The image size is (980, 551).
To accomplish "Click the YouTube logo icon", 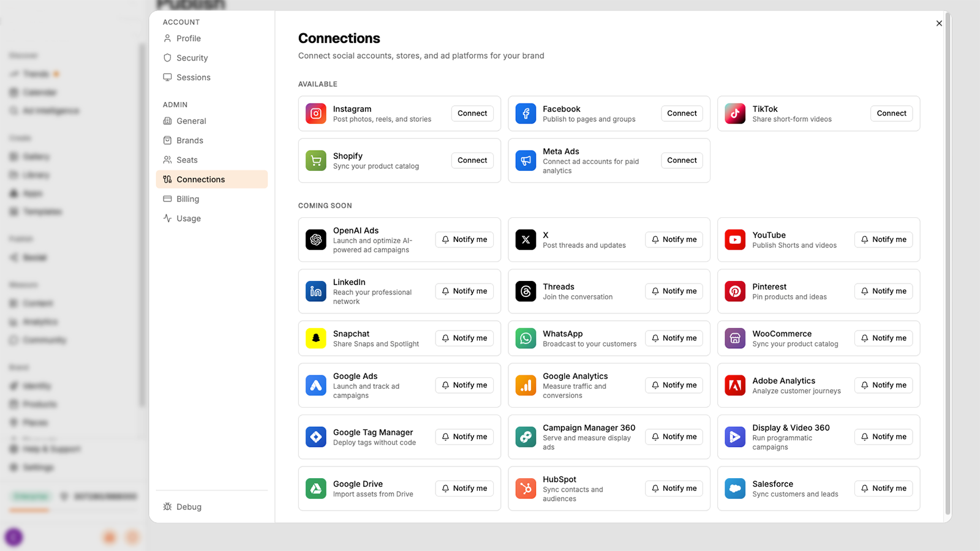I will [x=735, y=239].
